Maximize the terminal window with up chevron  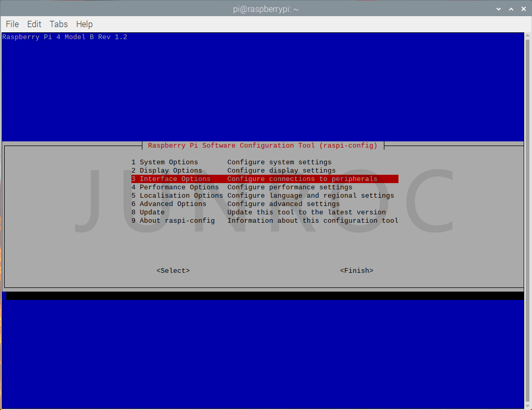coord(511,9)
